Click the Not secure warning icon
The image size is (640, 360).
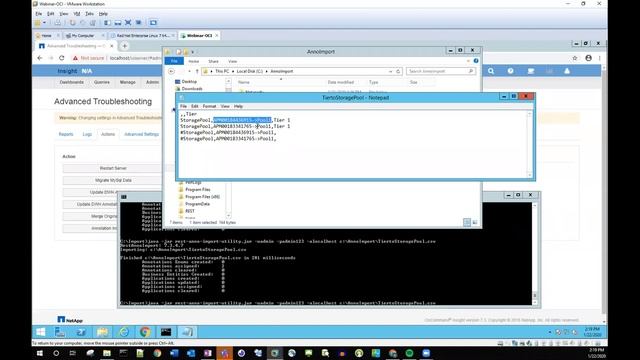pos(75,58)
